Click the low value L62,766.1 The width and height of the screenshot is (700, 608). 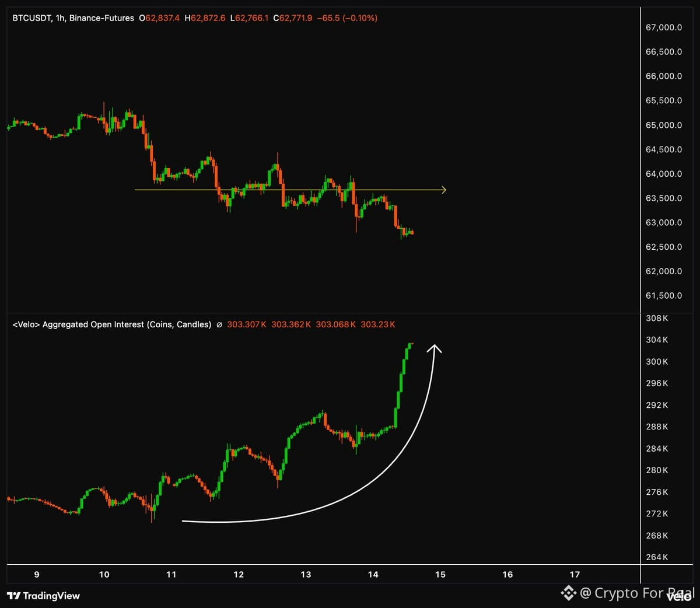click(250, 18)
